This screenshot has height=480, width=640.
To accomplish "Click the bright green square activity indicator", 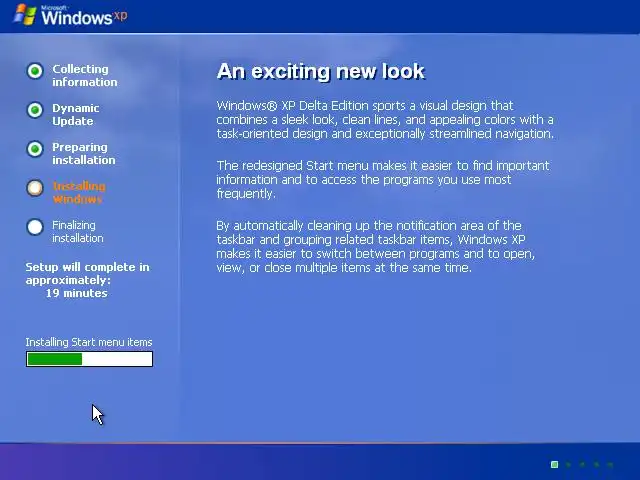I will click(554, 464).
